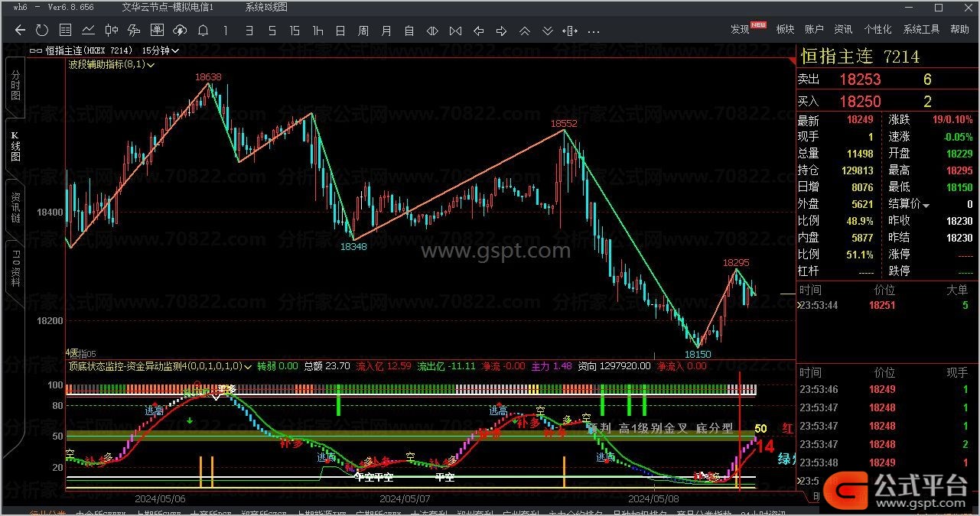
Task: Open the 系统工具 menu
Action: (921, 30)
